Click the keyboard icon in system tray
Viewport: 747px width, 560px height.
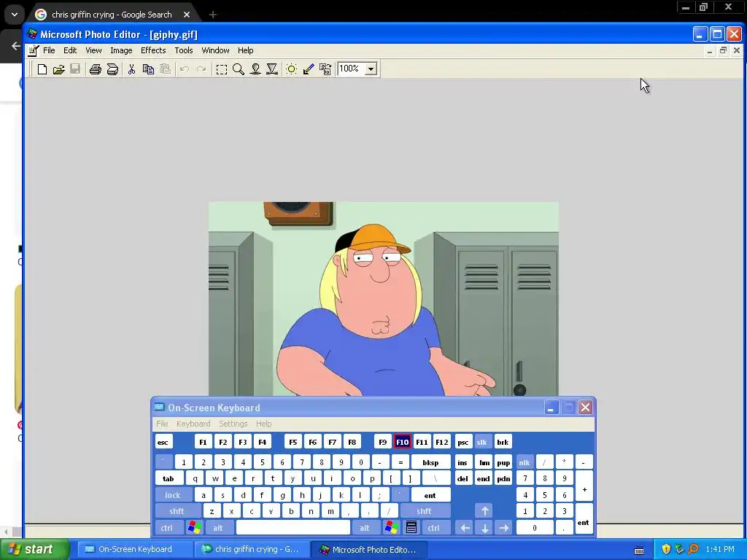tap(639, 550)
